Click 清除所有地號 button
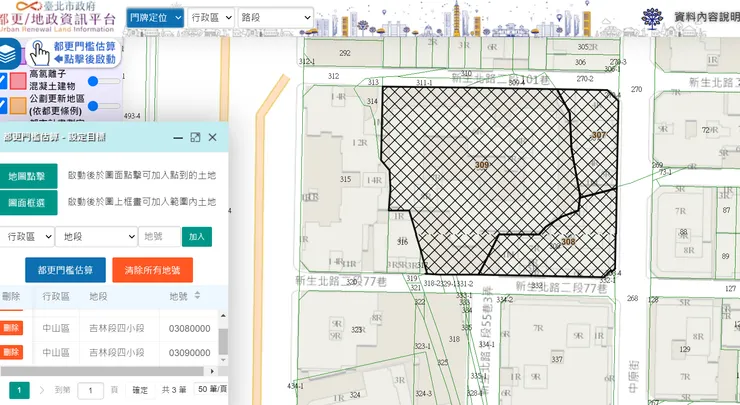 tap(152, 270)
